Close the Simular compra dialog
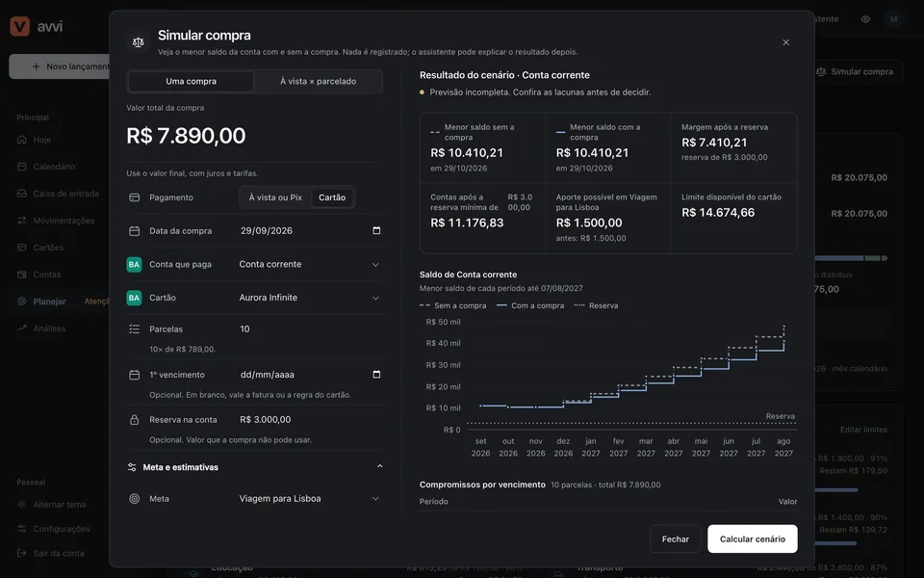 (x=785, y=42)
